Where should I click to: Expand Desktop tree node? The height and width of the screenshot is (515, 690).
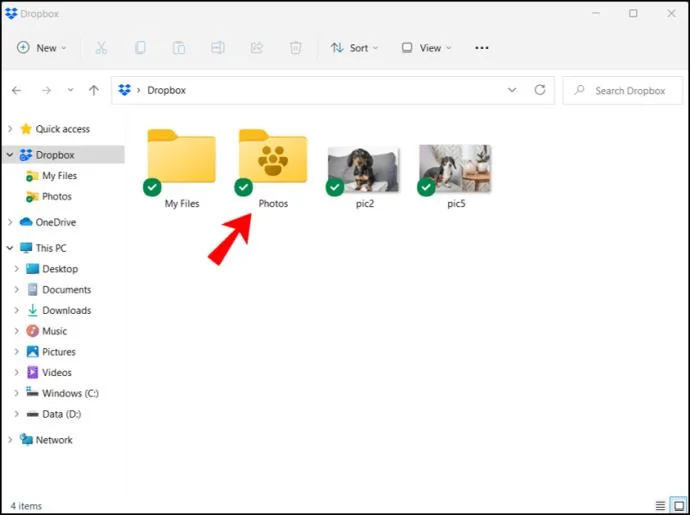coord(17,269)
